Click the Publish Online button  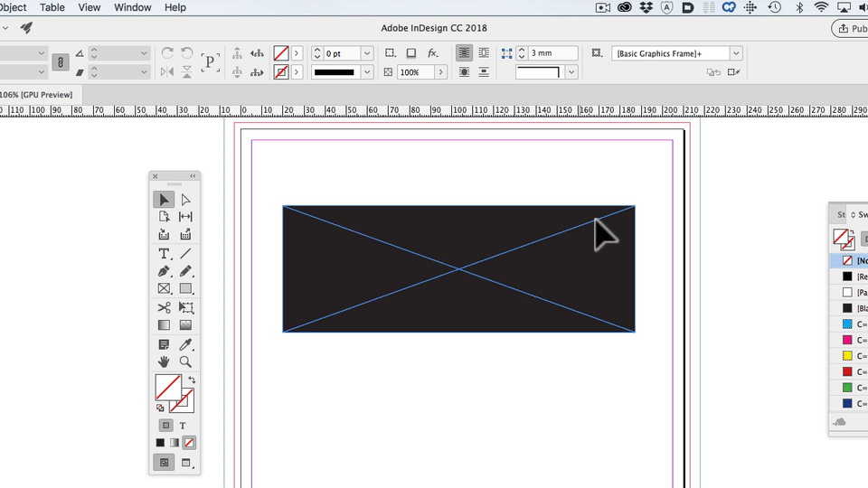pyautogui.click(x=850, y=29)
